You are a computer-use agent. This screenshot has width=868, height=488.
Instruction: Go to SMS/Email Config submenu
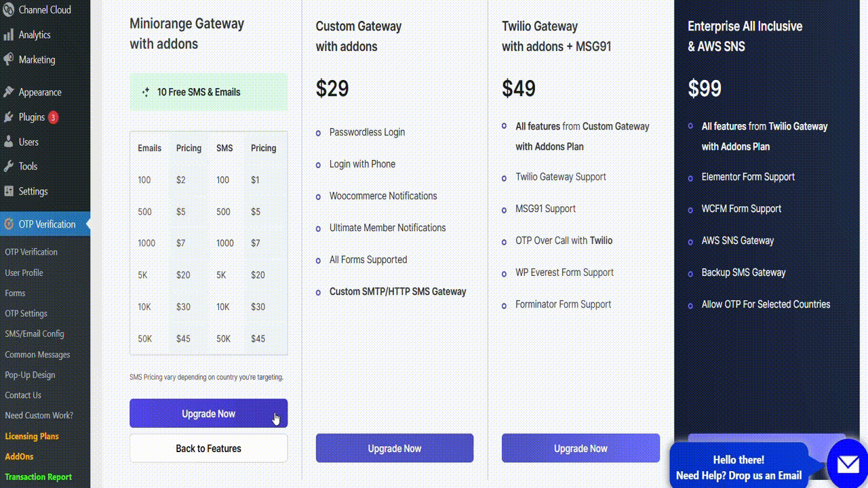coord(35,333)
